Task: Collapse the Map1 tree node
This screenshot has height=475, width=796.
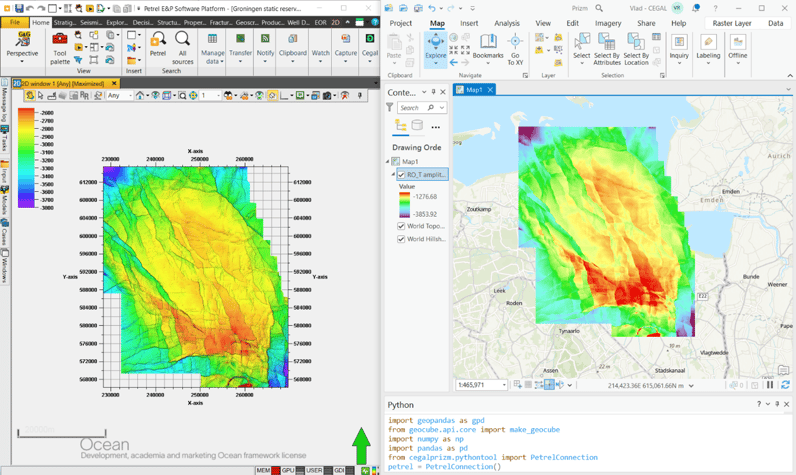Action: 388,161
